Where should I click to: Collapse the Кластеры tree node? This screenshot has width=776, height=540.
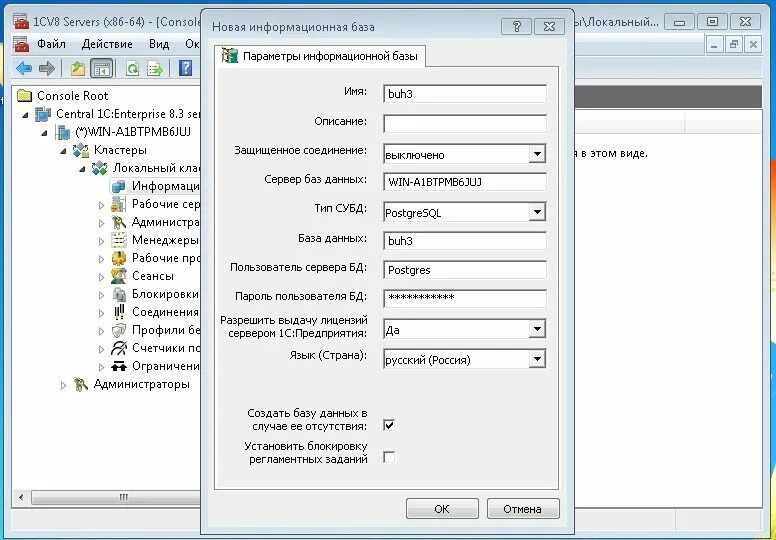click(63, 150)
